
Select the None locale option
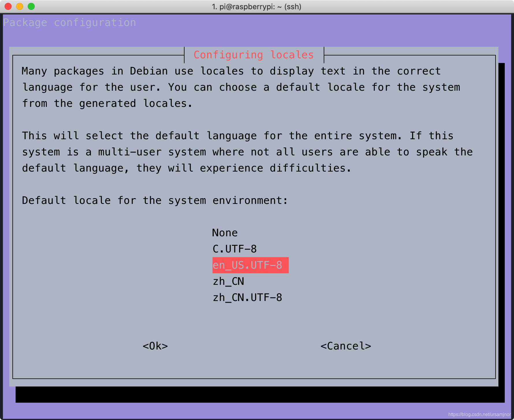[x=225, y=233]
